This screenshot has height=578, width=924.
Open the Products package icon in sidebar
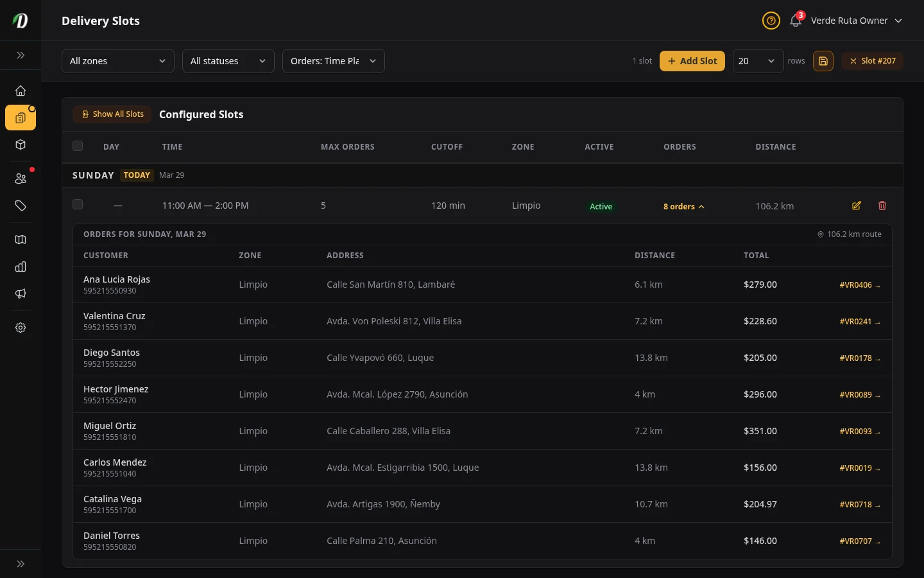[21, 144]
